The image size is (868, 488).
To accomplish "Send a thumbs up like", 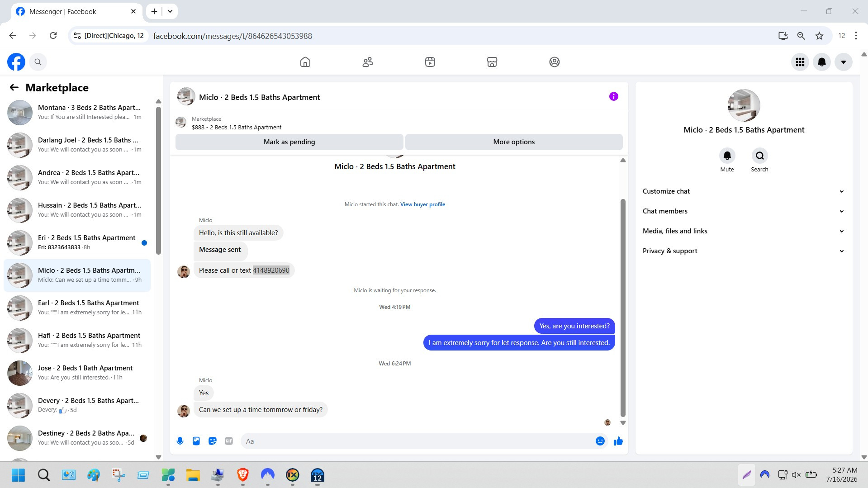I will click(x=618, y=441).
